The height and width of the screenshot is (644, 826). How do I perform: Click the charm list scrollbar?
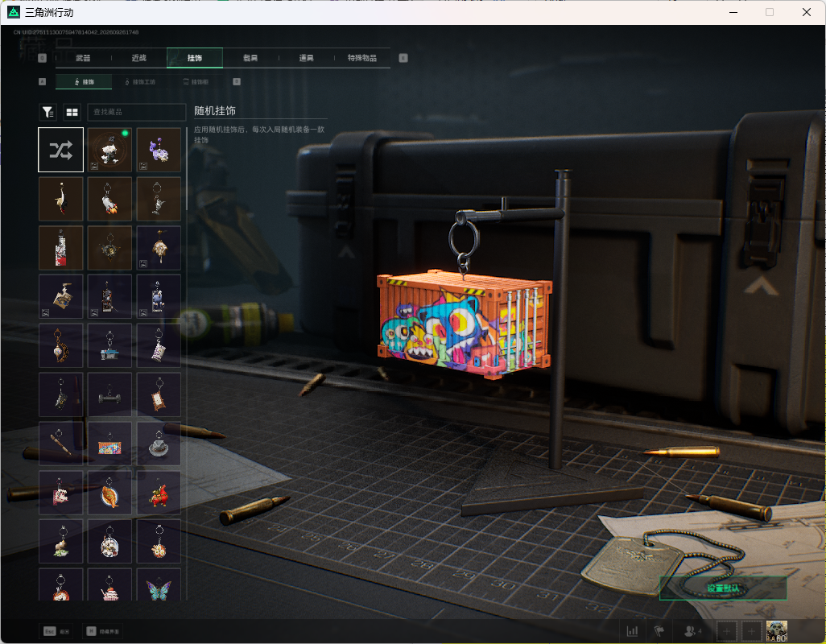tap(187, 168)
